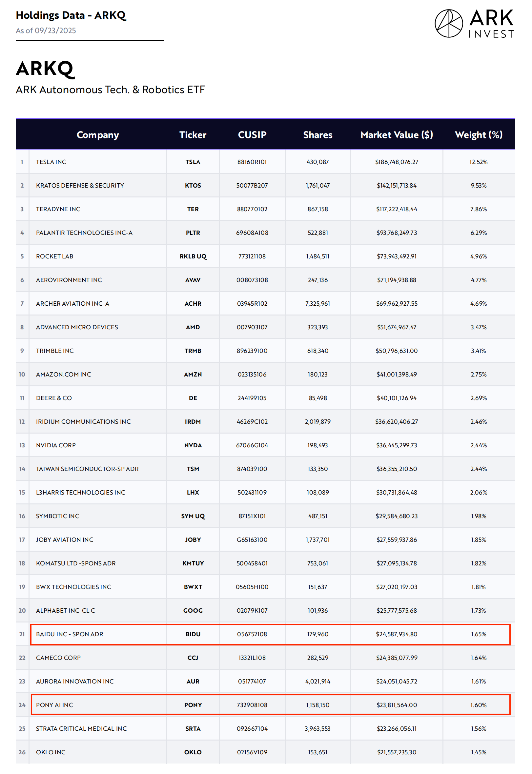The width and height of the screenshot is (532, 774).
Task: Select AEROVIRONMENT INC company name
Action: point(69,280)
